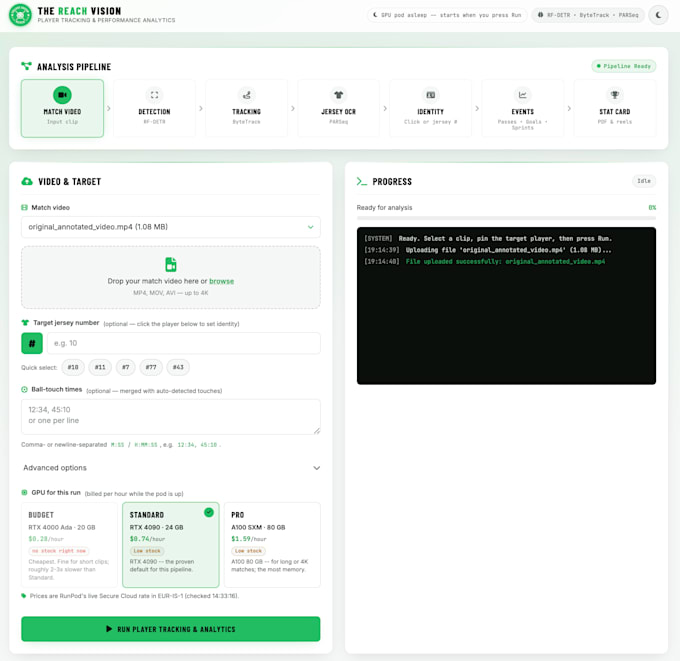Select the Match Video pipeline step
This screenshot has height=661, width=680.
[62, 108]
